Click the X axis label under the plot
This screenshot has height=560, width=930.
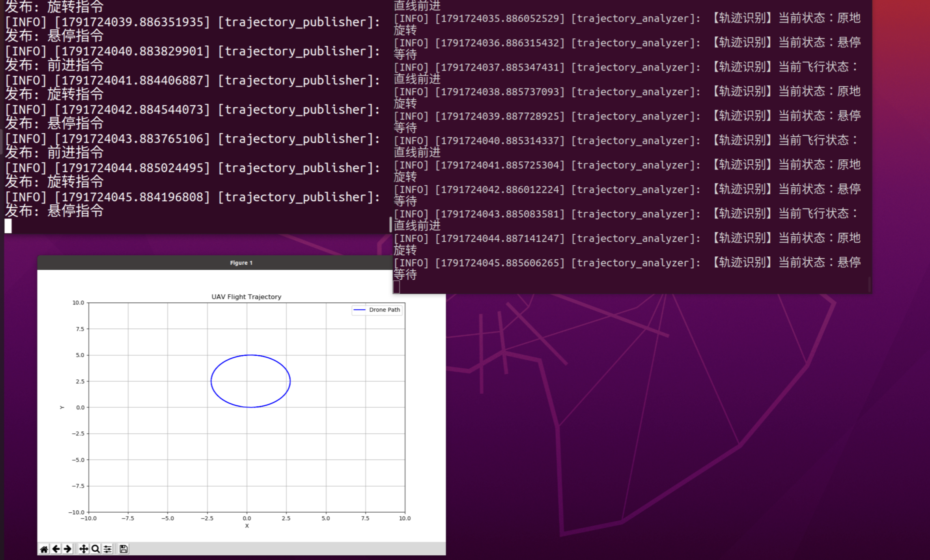click(x=247, y=526)
